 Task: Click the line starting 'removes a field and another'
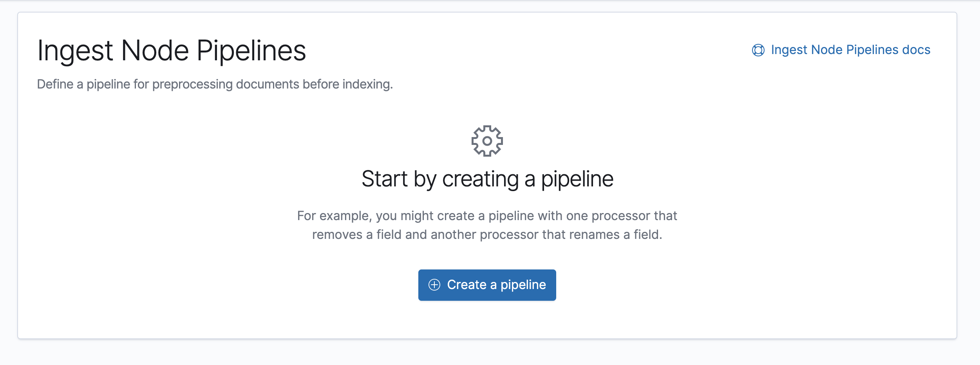click(487, 235)
